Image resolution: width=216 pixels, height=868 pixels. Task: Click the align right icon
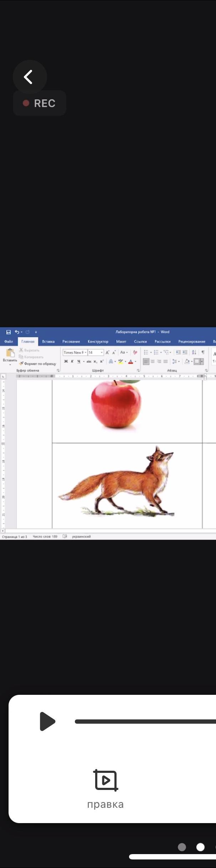[159, 361]
